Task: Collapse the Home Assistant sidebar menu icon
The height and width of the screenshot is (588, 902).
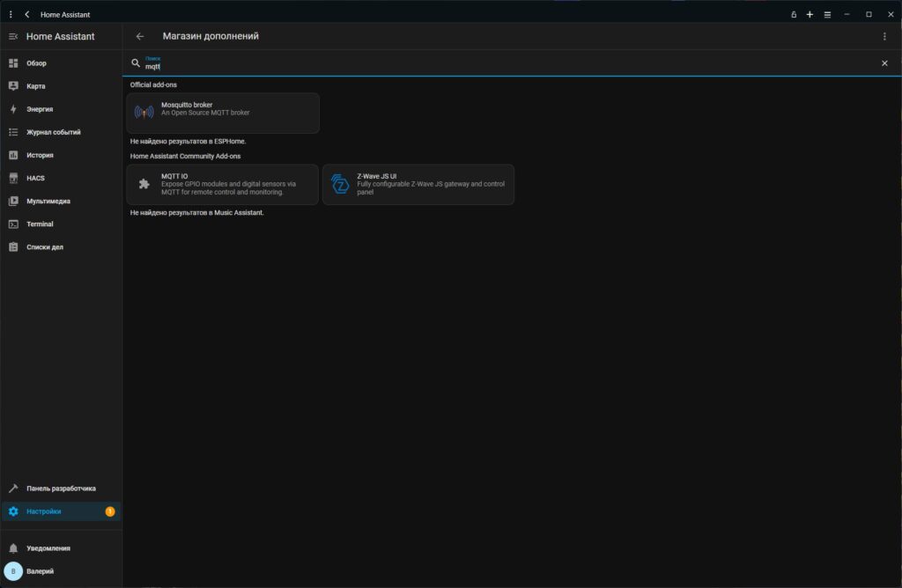Action: (13, 37)
